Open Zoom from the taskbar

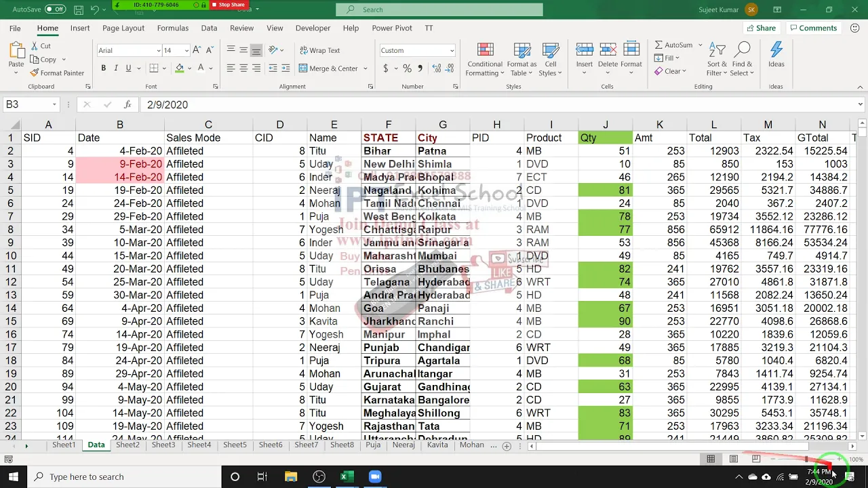375,476
